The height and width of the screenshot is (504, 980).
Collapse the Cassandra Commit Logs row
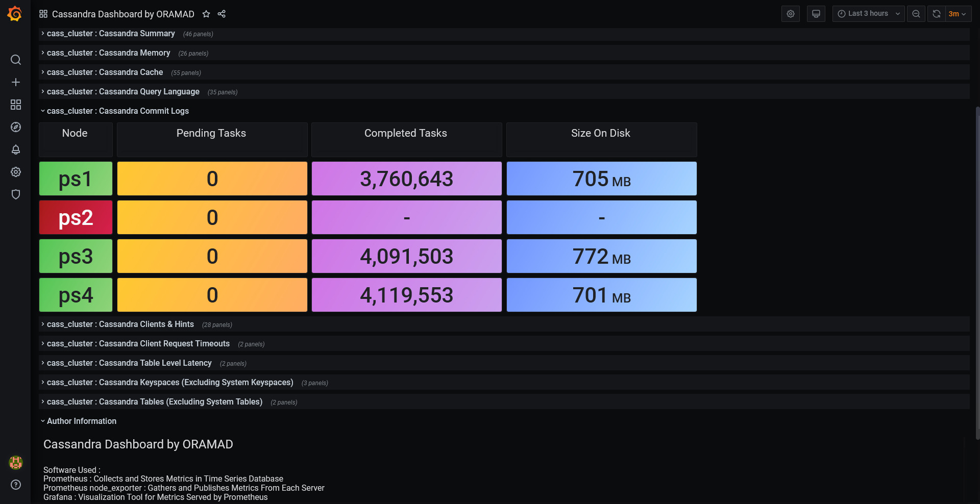[118, 111]
